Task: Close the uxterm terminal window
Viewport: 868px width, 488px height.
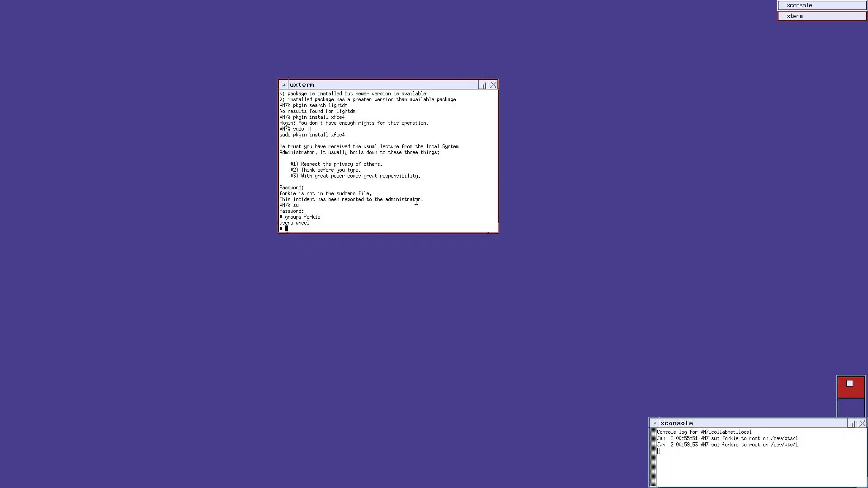Action: click(493, 85)
